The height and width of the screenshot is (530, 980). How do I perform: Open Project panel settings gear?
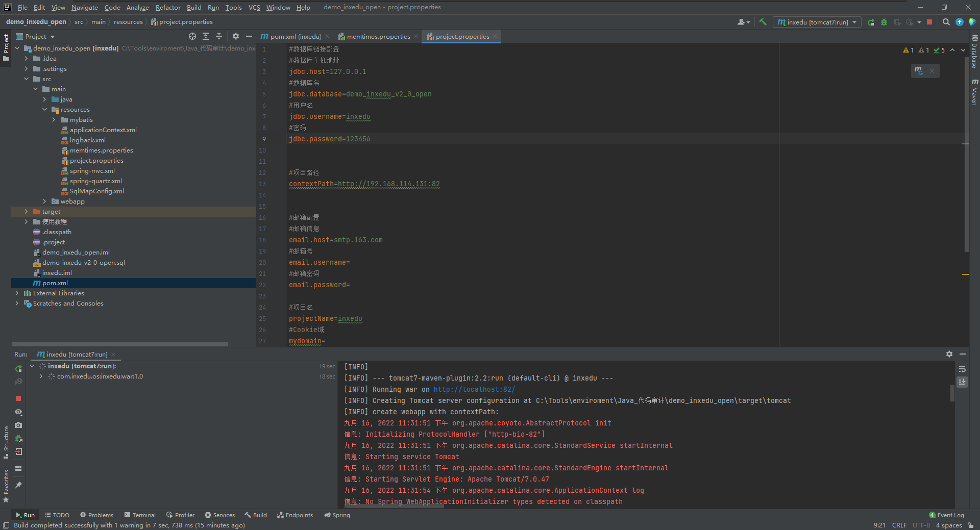[235, 36]
